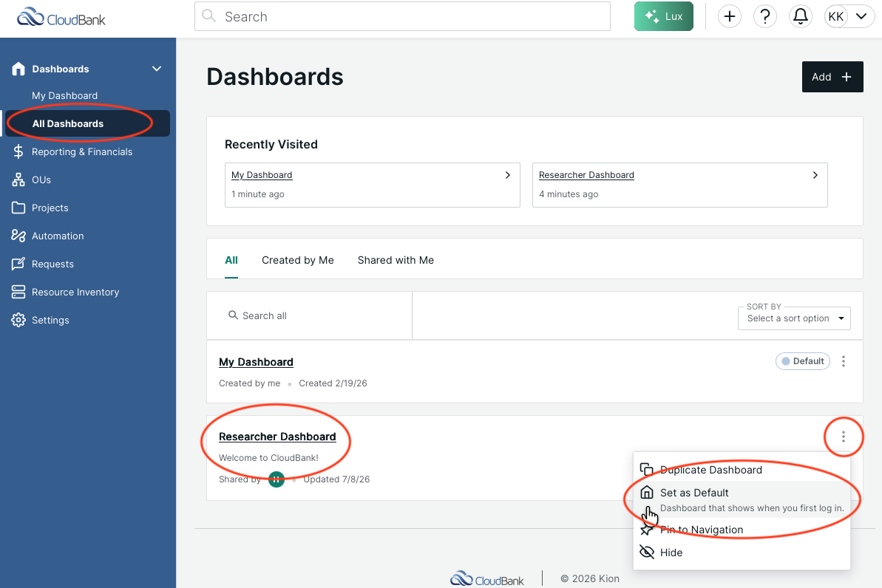The image size is (882, 588).
Task: Open the three-dot menu for My Dashboard
Action: [x=844, y=361]
